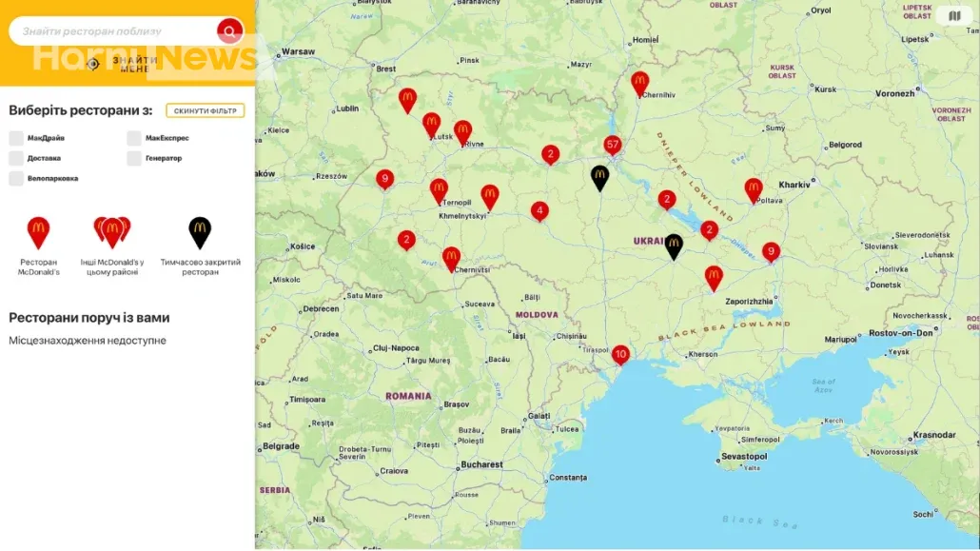The width and height of the screenshot is (980, 551).
Task: Open the Kyiv cluster marker with 57
Action: coord(613,145)
